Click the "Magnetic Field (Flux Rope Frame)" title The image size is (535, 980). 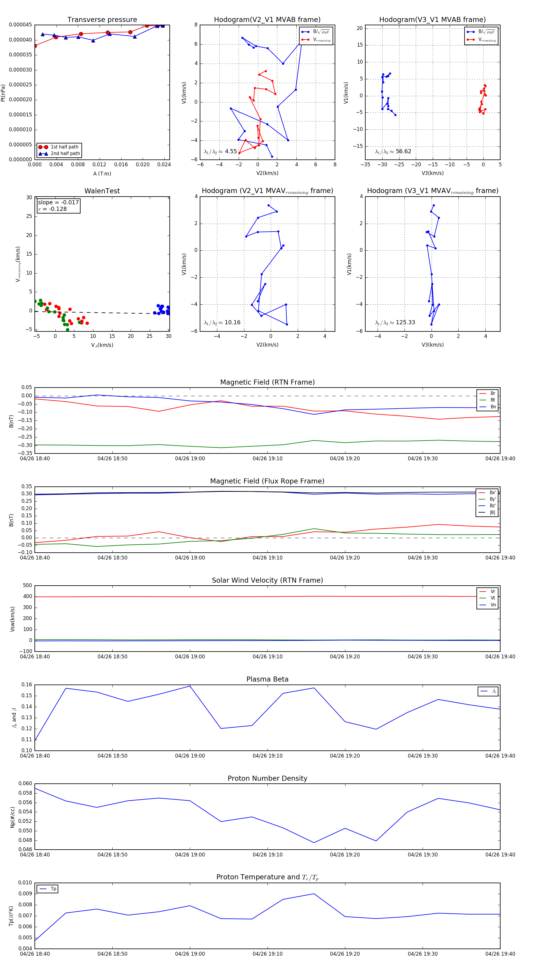pos(267,481)
